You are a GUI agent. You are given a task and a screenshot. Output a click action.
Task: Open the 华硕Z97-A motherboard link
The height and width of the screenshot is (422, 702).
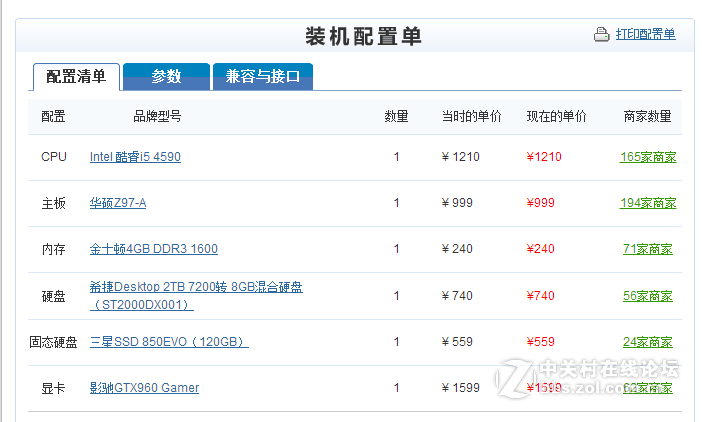pos(118,203)
